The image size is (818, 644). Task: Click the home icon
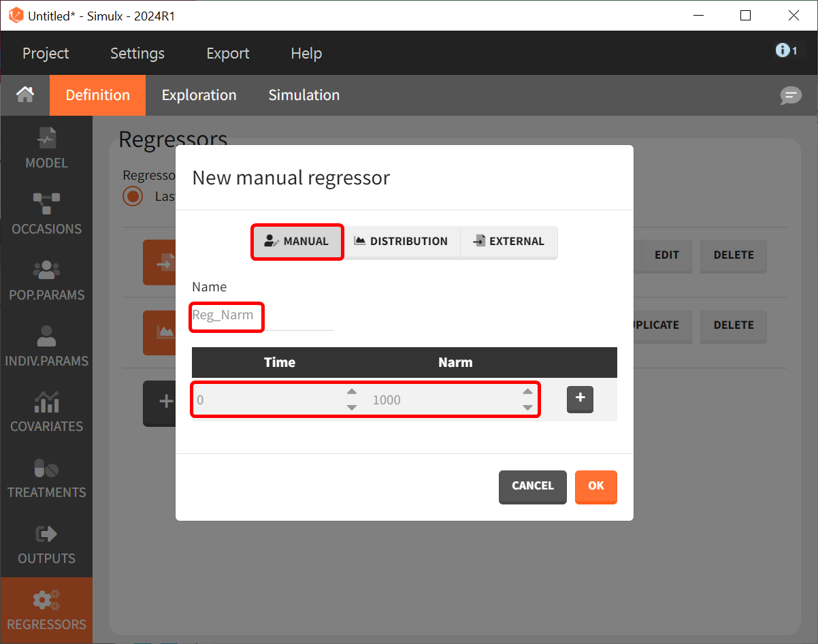tap(25, 95)
